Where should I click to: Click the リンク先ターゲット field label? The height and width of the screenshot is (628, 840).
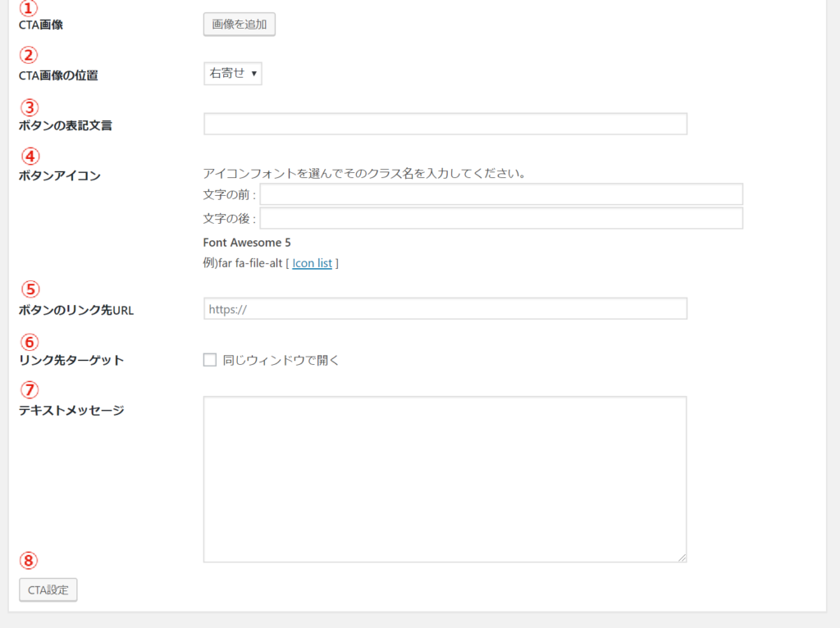tap(71, 360)
